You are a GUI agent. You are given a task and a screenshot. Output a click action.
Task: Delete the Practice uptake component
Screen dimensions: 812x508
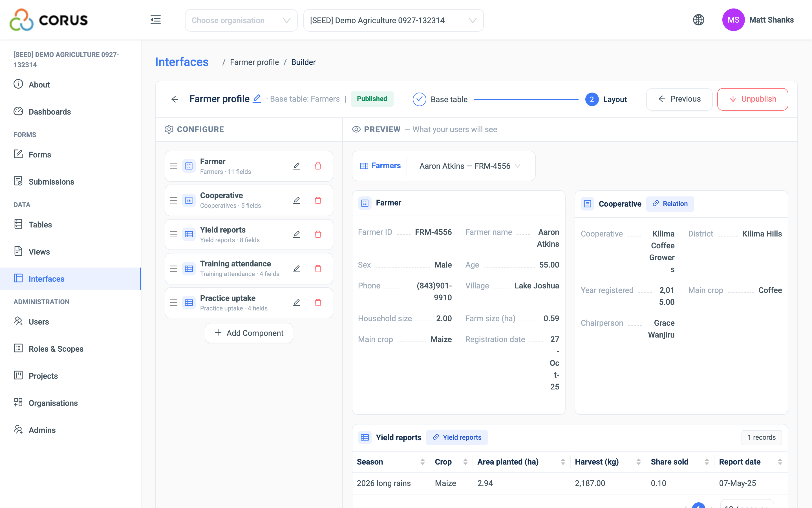pos(318,303)
